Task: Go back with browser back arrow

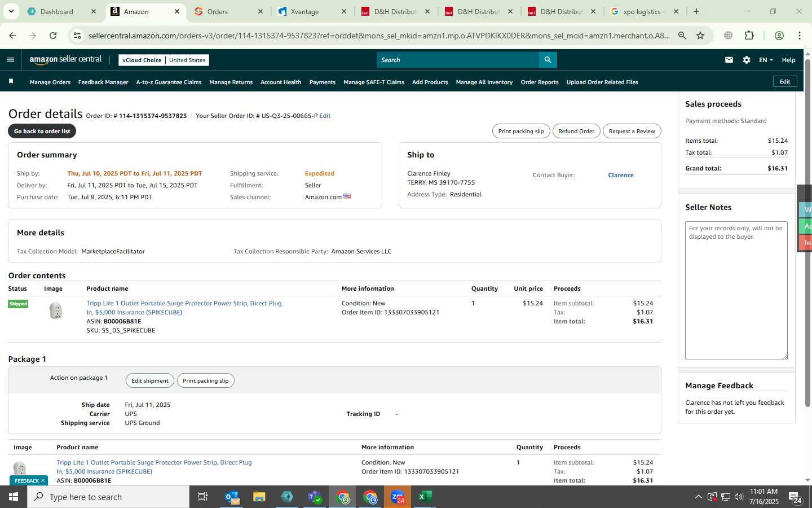Action: click(x=12, y=36)
